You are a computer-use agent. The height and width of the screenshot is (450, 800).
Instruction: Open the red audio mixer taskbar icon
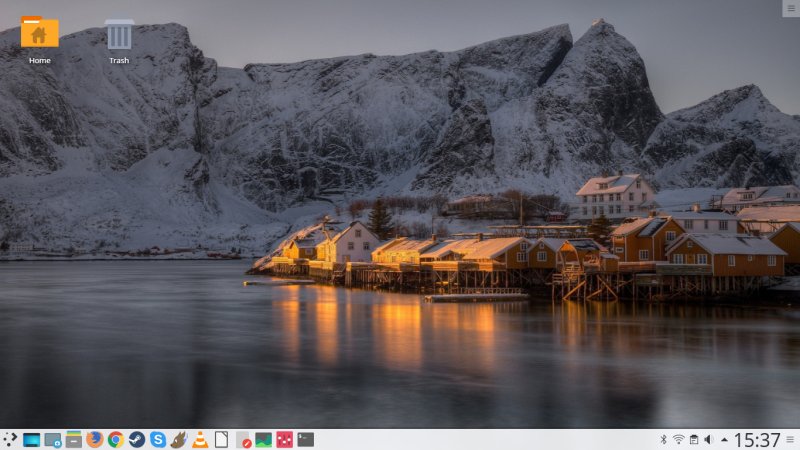click(284, 440)
